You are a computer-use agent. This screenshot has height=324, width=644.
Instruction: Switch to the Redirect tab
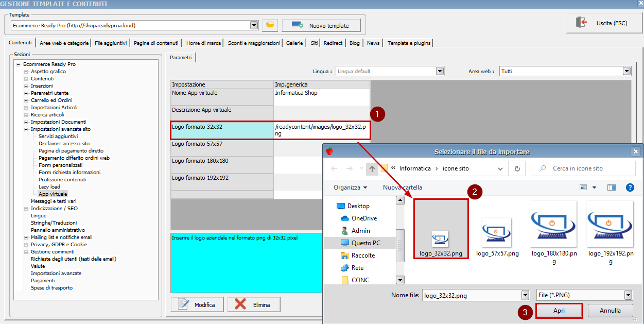coord(333,43)
